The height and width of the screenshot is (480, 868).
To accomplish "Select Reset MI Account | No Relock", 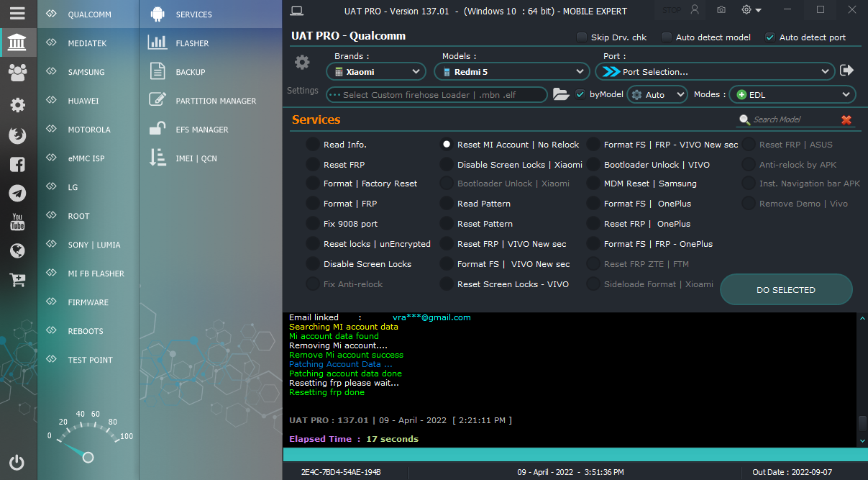I will 447,145.
